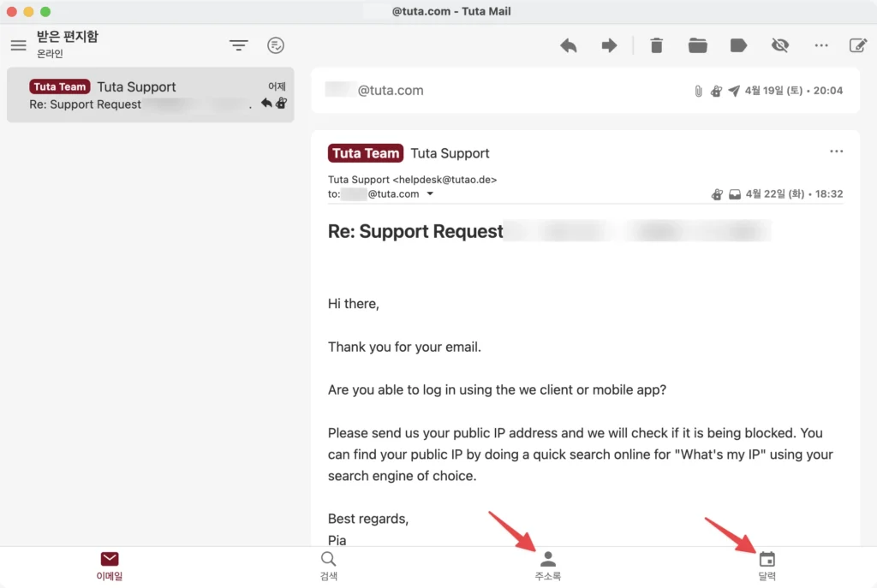
Task: Open the three-dot menu on the Tuta Support message
Action: [836, 151]
